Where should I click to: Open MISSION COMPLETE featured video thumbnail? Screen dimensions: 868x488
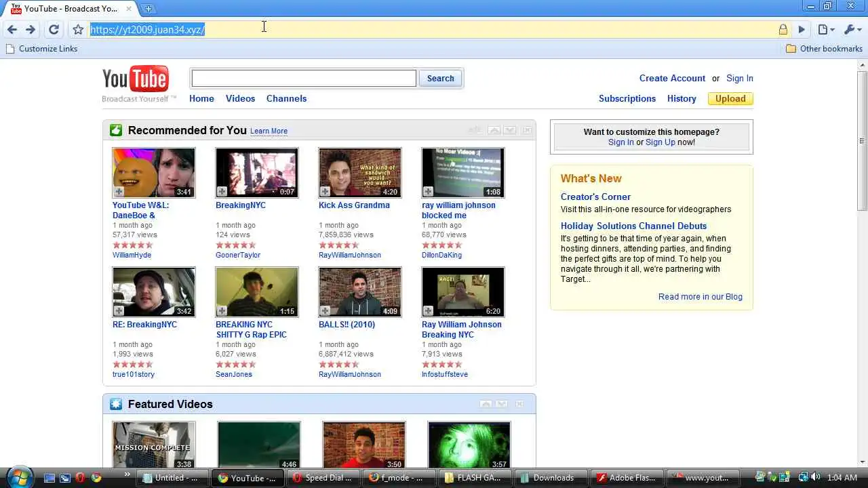[154, 445]
